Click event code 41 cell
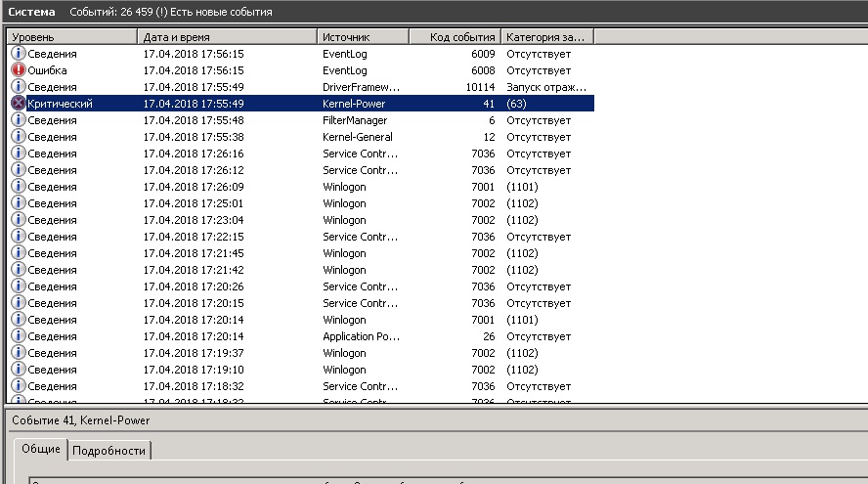 489,104
